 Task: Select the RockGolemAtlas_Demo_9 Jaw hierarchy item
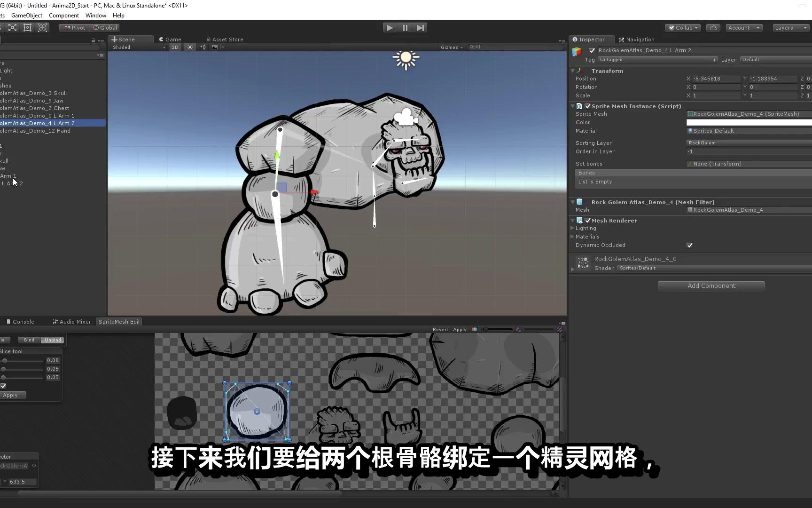pos(32,100)
